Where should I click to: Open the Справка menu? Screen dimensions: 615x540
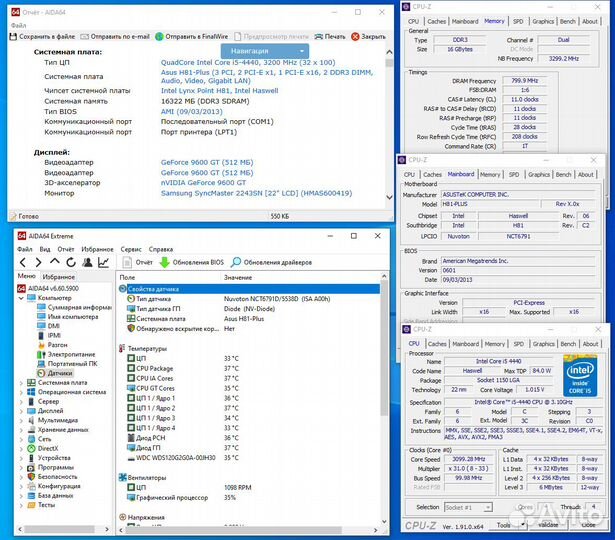tap(161, 249)
